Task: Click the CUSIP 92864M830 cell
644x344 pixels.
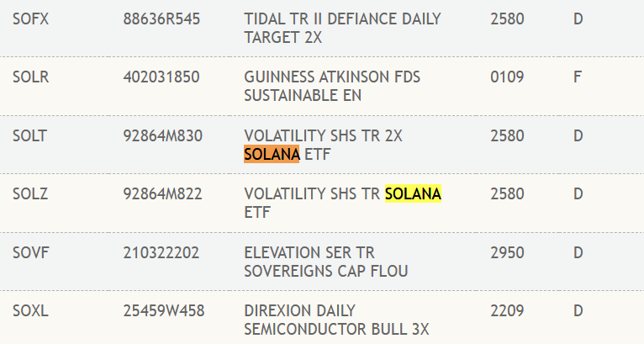Action: click(x=162, y=136)
